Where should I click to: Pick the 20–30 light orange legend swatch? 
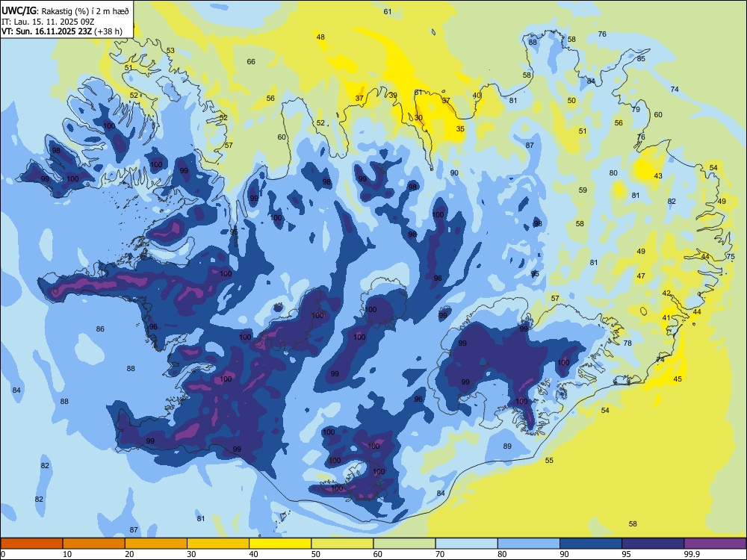click(x=156, y=544)
